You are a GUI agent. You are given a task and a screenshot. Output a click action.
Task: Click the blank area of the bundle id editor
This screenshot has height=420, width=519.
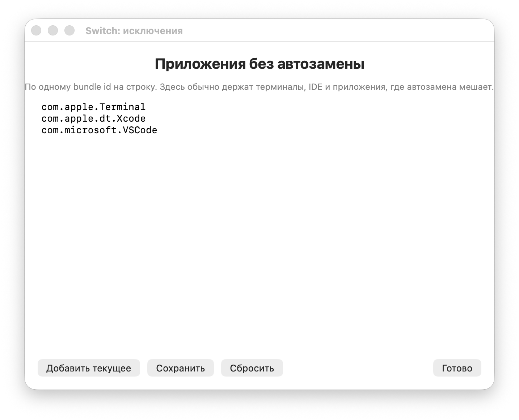click(259, 239)
